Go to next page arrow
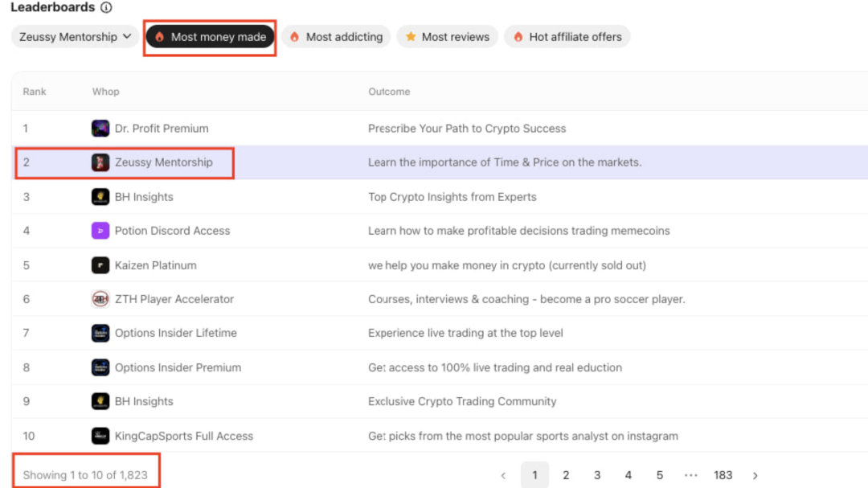This screenshot has height=488, width=868. (x=755, y=475)
